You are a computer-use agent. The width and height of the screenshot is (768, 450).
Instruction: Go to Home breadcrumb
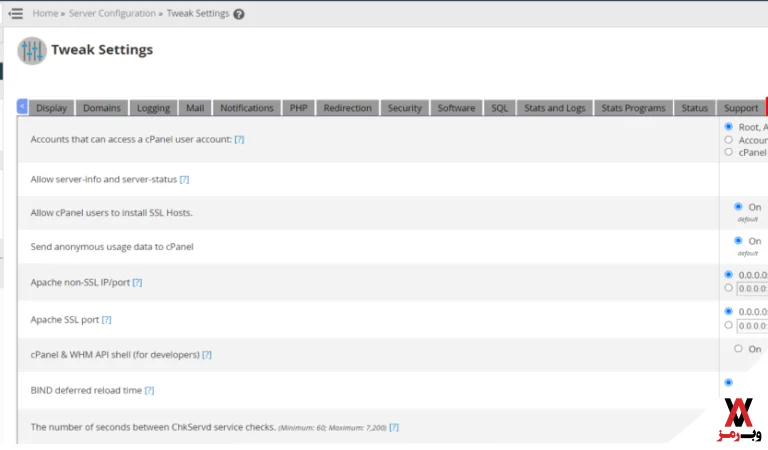45,13
